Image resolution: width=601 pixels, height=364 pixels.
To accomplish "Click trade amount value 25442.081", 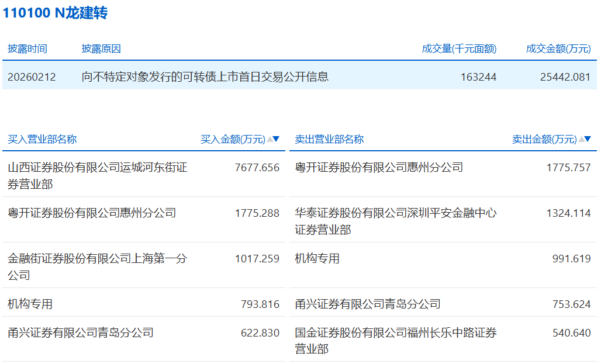I will coord(565,77).
